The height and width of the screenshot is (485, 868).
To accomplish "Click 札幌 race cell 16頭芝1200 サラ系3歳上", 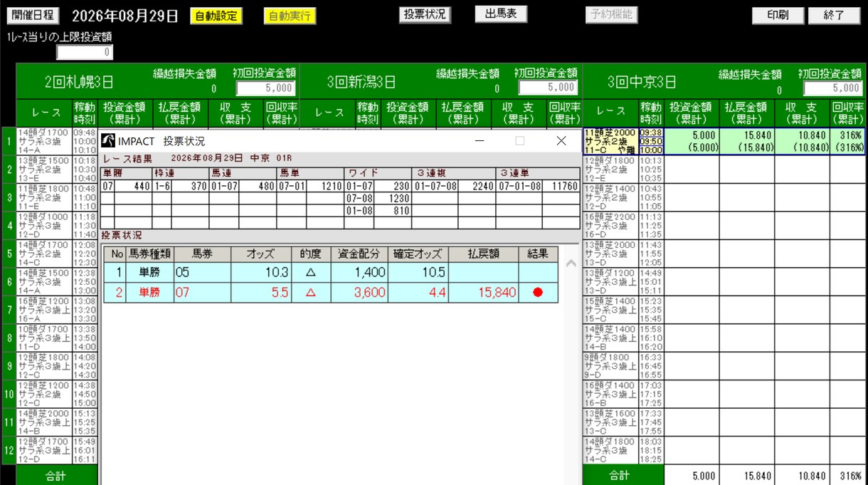I will (43, 310).
